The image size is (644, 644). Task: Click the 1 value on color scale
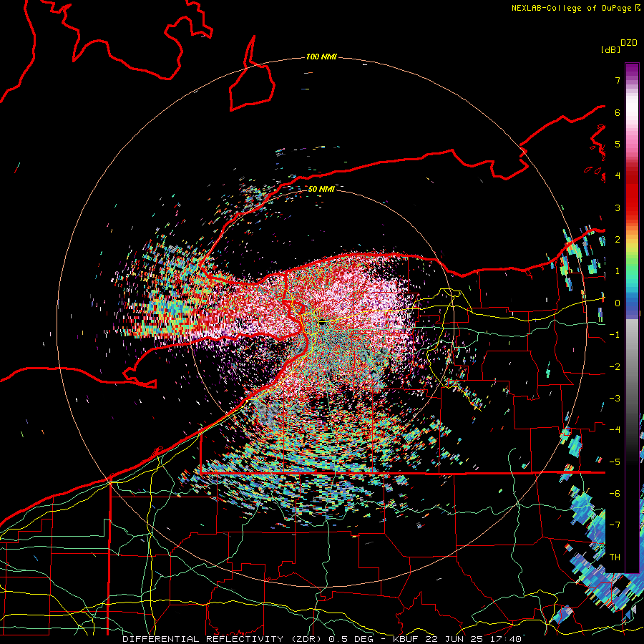tap(618, 271)
